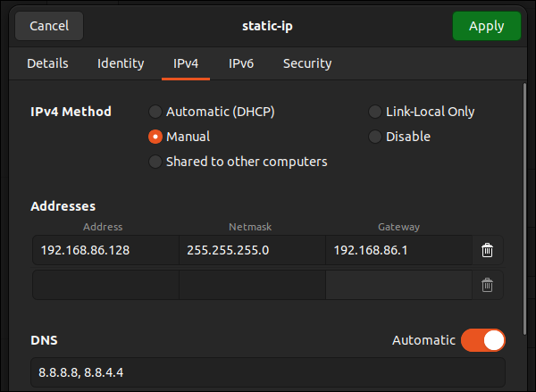This screenshot has height=392, width=536.
Task: Select Shared to other computers option
Action: (x=238, y=162)
